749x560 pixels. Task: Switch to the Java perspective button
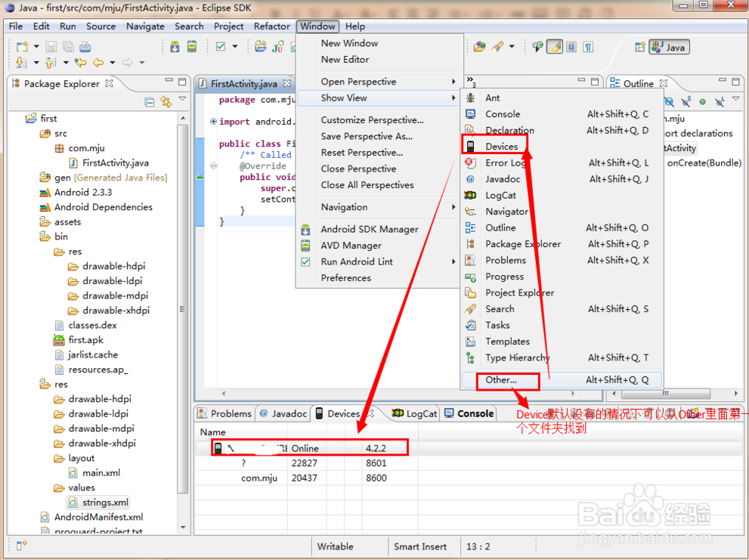[x=668, y=46]
